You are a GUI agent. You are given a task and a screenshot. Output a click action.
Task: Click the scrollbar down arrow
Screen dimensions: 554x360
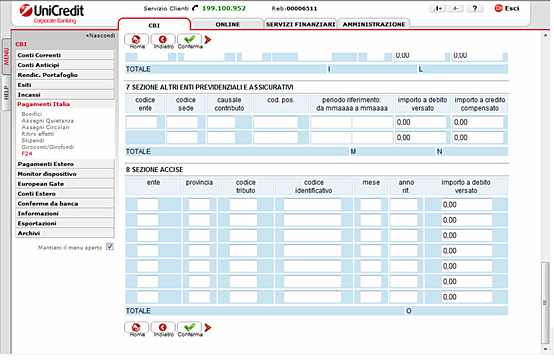[x=545, y=349]
